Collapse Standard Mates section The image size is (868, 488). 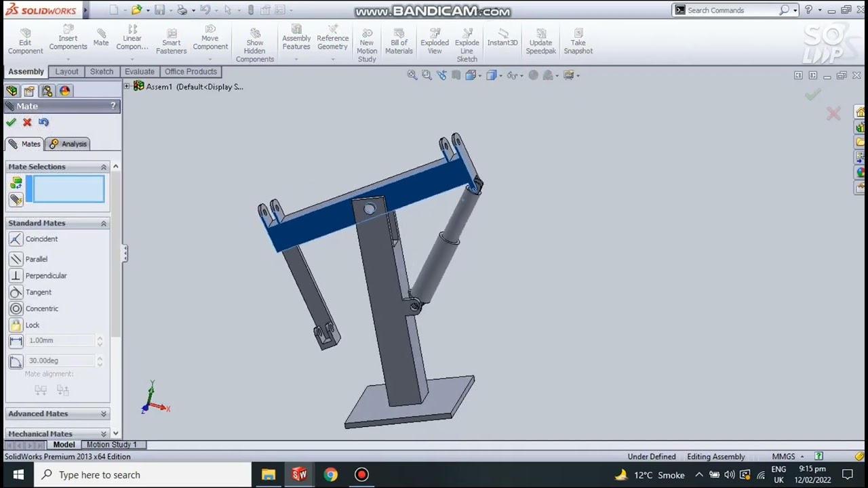click(104, 223)
